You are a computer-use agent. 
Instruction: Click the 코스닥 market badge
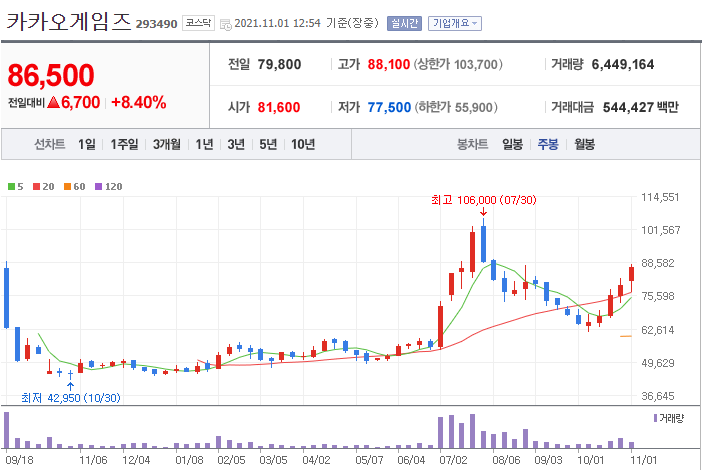point(198,23)
